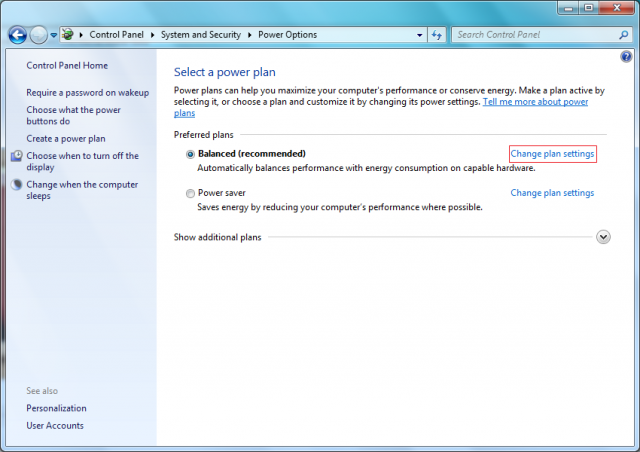Expand the arrow after Control Panel breadcrumb
Viewport: 640px width, 452px height.
[152, 35]
